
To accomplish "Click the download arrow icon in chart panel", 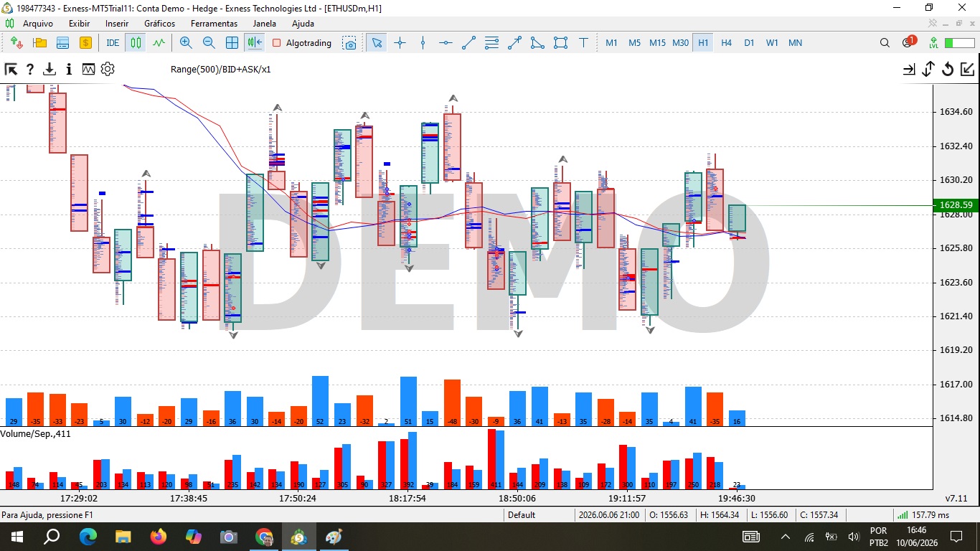I will [x=50, y=70].
